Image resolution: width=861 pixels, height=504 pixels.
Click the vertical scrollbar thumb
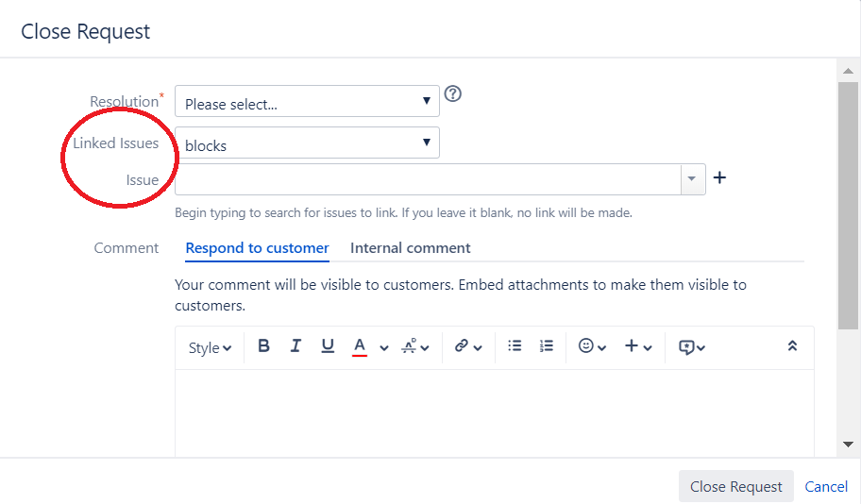(849, 206)
